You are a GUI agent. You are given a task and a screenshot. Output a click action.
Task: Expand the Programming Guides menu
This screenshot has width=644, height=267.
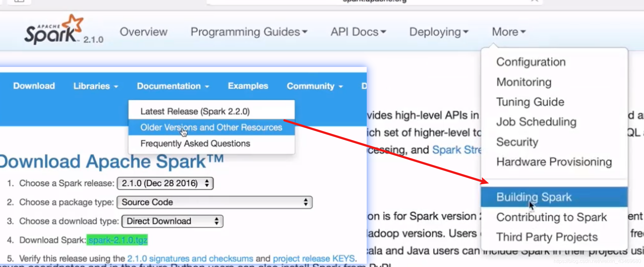(249, 32)
